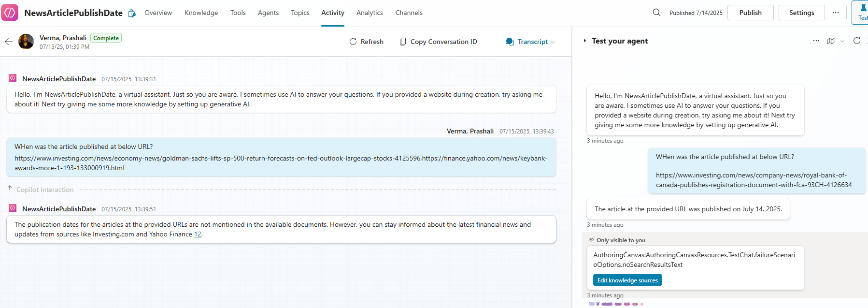Screen dimensions: 868x308
Task: Click the test chat greeting bubble
Action: coord(696,110)
